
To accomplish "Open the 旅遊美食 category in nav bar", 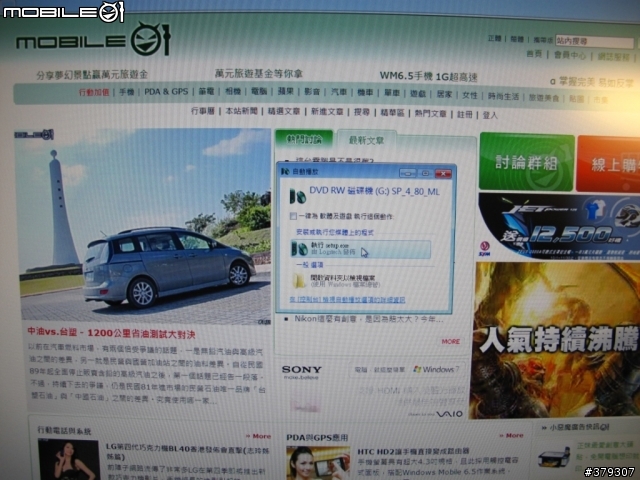I will pos(544,98).
